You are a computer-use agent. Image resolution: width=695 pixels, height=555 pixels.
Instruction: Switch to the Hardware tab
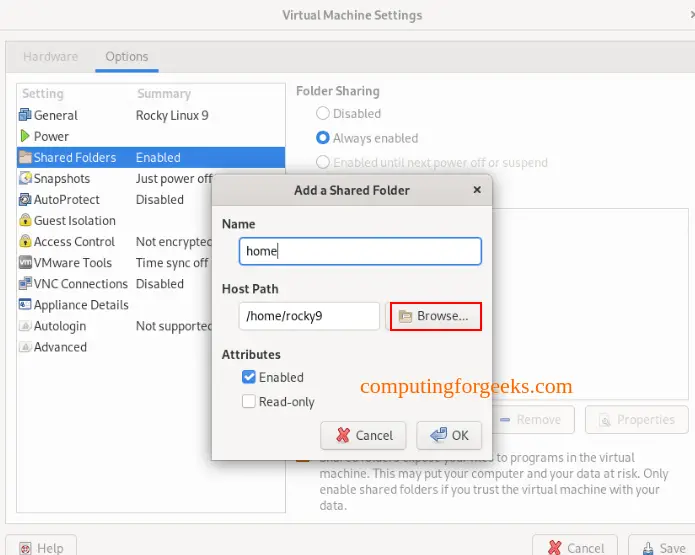51,57
